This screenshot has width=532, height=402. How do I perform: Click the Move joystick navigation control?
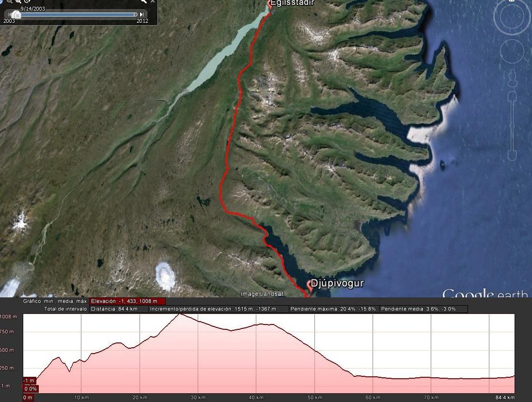click(512, 51)
